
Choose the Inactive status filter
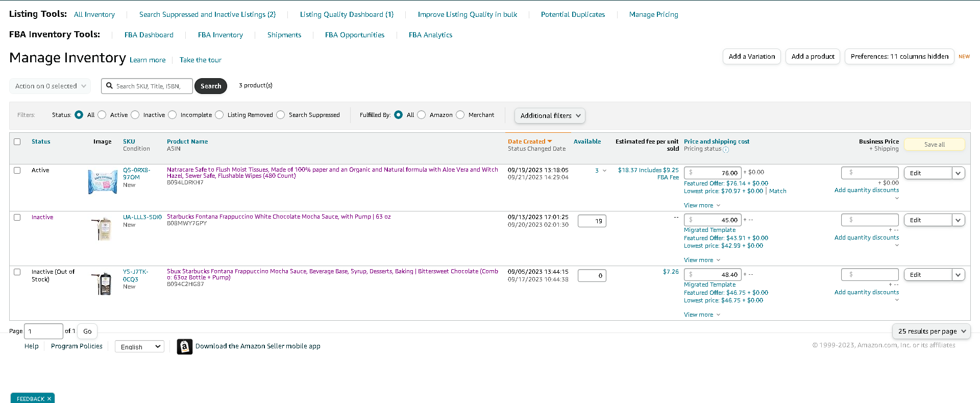point(135,115)
